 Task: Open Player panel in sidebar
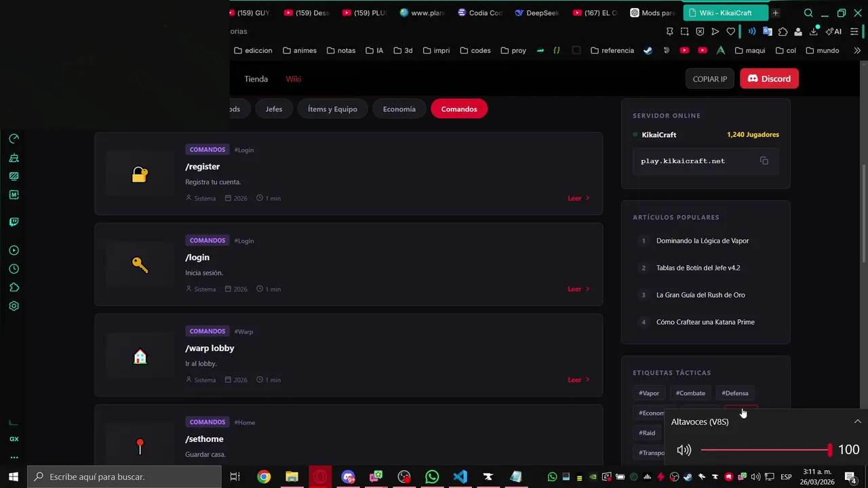(x=14, y=250)
